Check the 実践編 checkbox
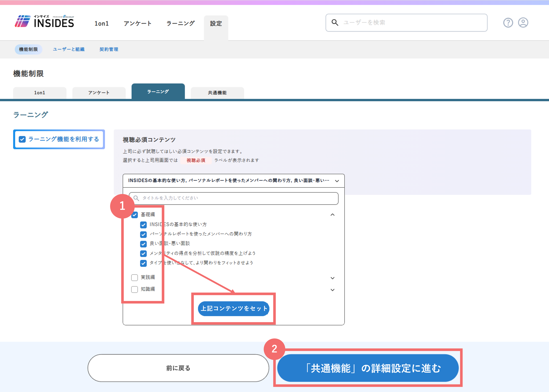Image resolution: width=549 pixels, height=392 pixels. point(134,278)
